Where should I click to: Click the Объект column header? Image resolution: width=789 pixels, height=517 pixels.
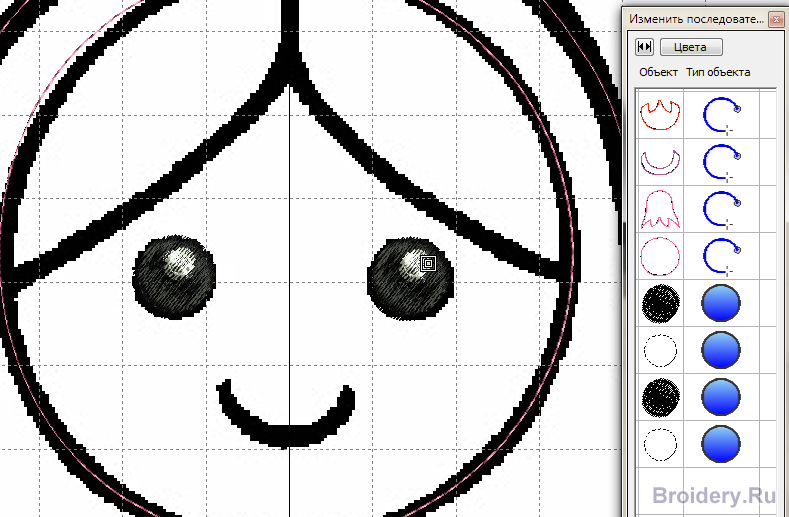(x=658, y=72)
